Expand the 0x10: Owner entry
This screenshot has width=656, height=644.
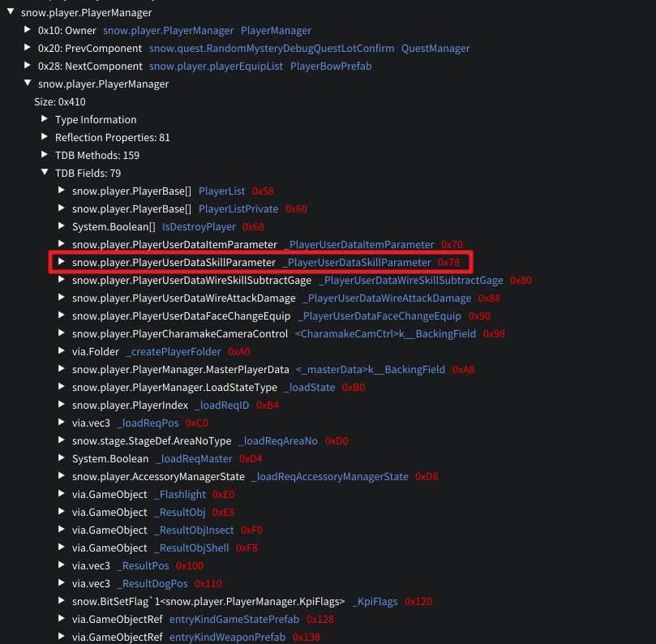pyautogui.click(x=28, y=31)
